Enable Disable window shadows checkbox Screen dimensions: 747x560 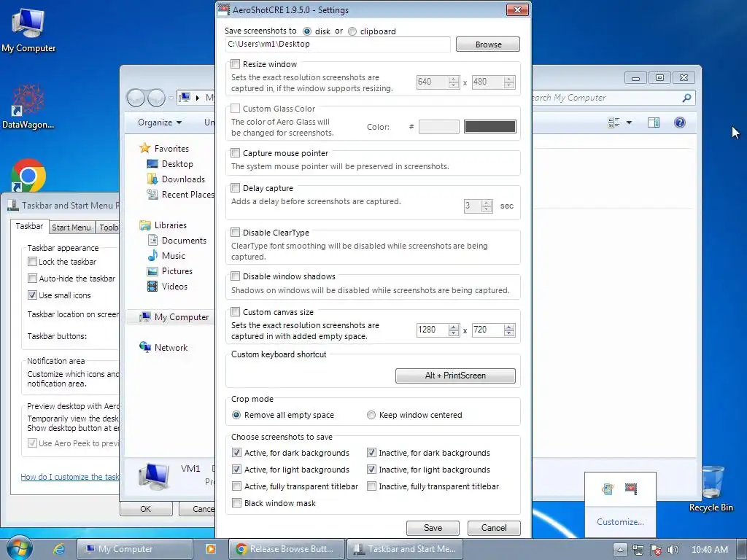(x=236, y=276)
